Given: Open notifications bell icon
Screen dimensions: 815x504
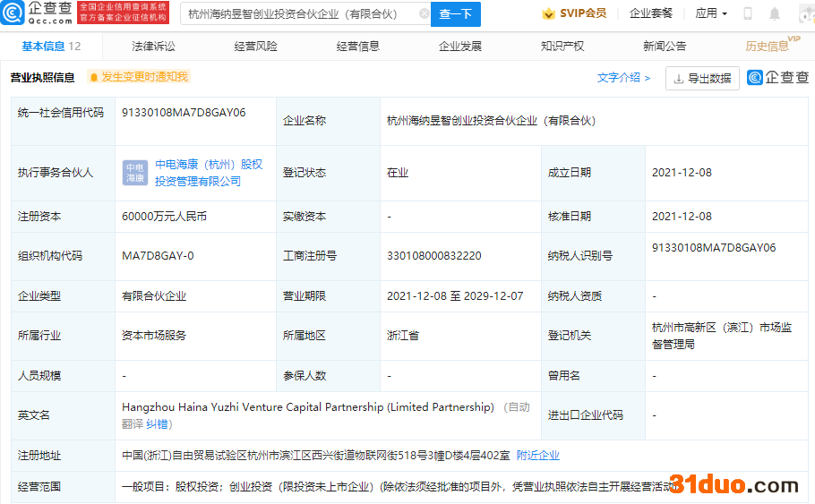Looking at the screenshot, I should pos(775,13).
